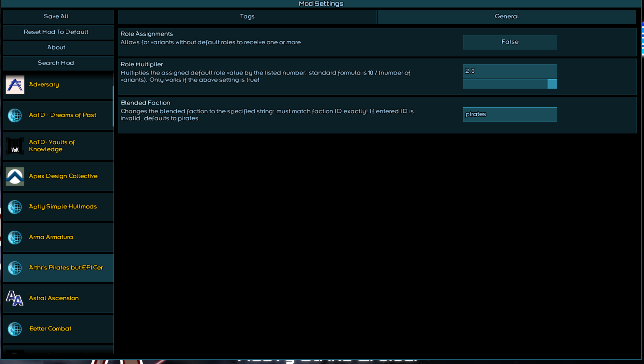Click the Role Multiplier slider handle
Image resolution: width=644 pixels, height=364 pixels.
click(x=552, y=84)
